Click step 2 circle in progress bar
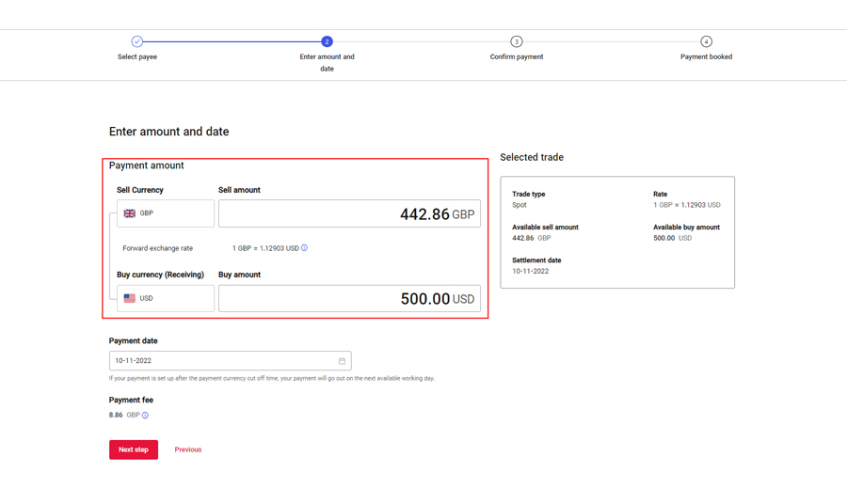847x504 pixels. click(327, 41)
